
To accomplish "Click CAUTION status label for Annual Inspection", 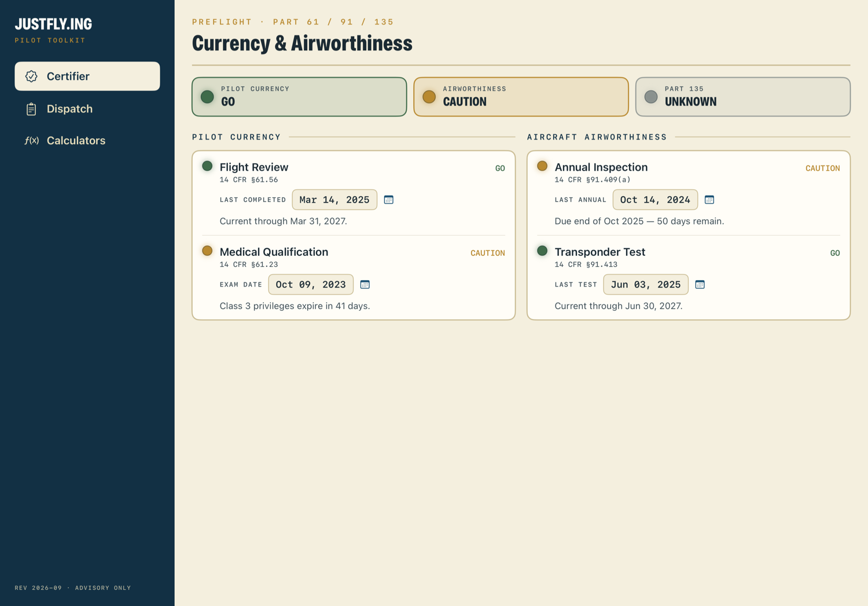I will (x=823, y=168).
